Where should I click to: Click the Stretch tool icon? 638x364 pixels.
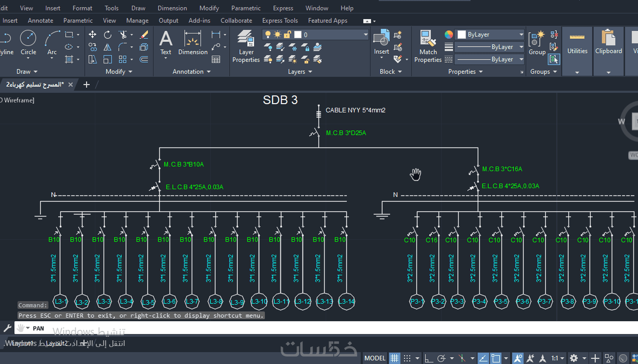tap(92, 59)
